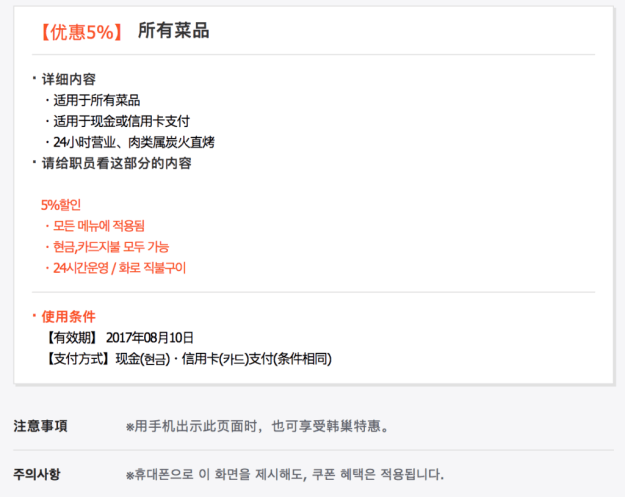This screenshot has height=497, width=625.
Task: Click the Chinese note about 用手机出示此页面
Action: click(257, 426)
